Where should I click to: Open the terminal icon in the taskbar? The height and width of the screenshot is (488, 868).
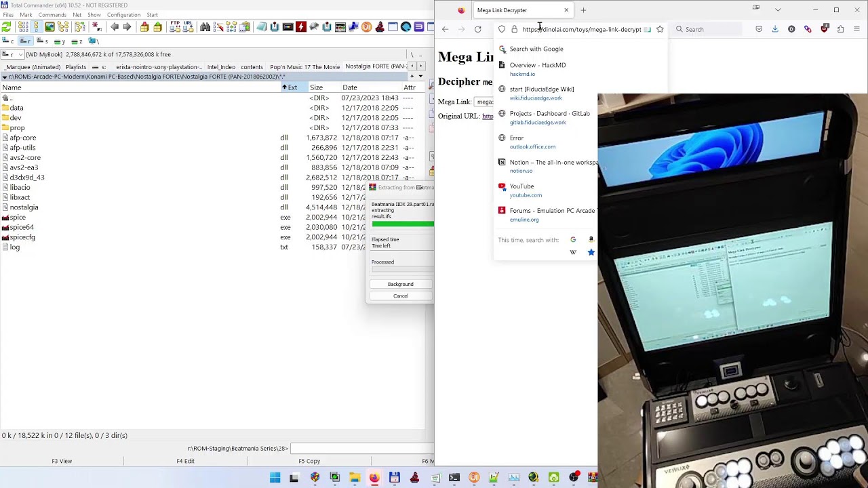[x=454, y=478]
